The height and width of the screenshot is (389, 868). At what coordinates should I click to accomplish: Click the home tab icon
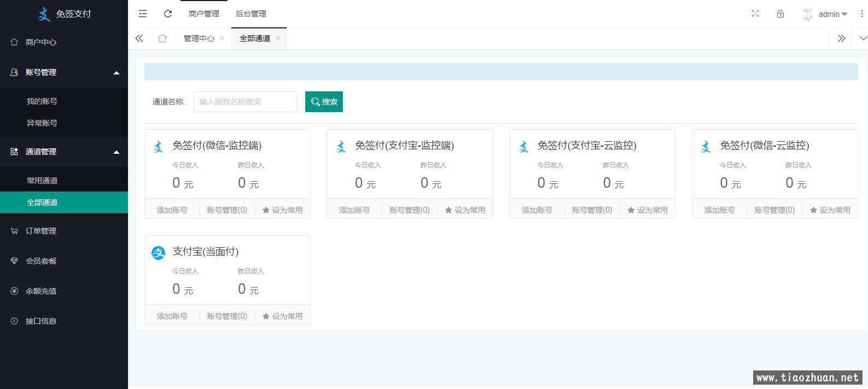[x=162, y=38]
